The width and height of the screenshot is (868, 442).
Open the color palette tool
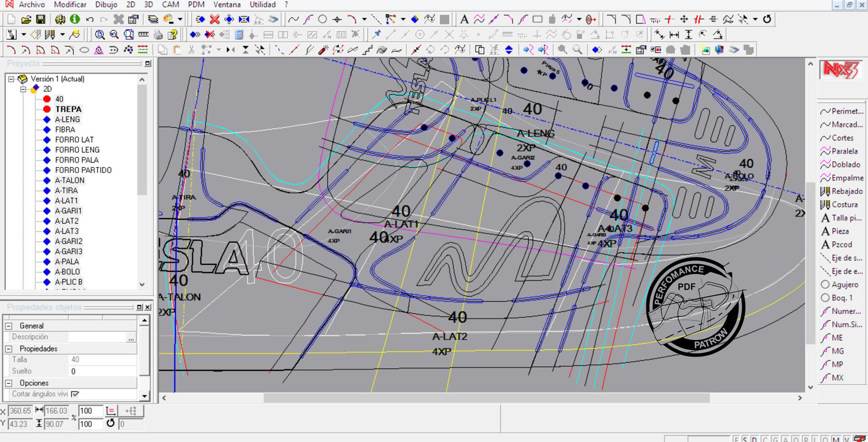[169, 19]
